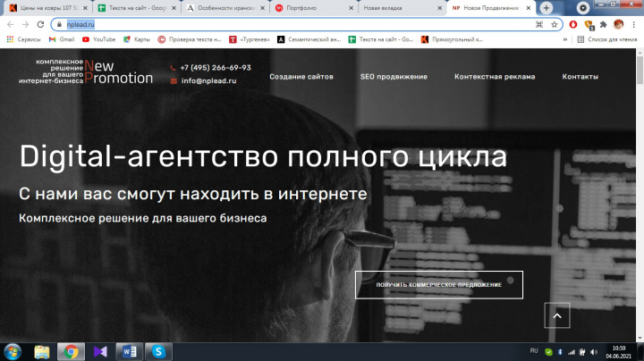Viewport: 644px width, 361px height.
Task: Open Текста на сайт bookmark
Action: point(381,39)
